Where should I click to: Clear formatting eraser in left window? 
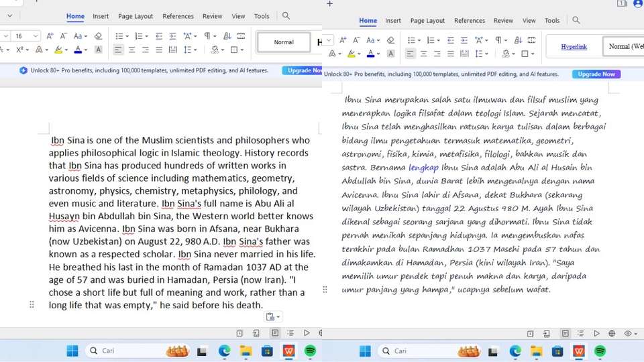[x=98, y=36]
